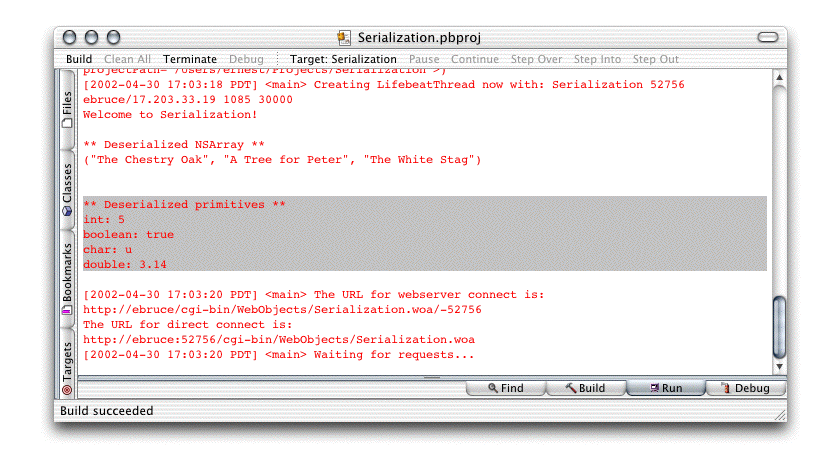Click the 'Build succeeded' status text

(106, 411)
